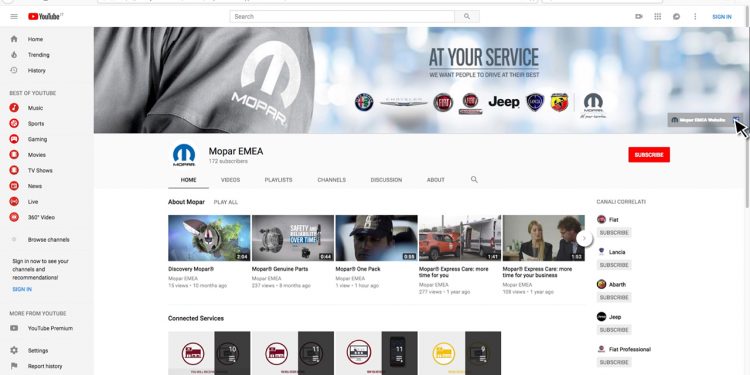Open the About Mopar section title
The image size is (750, 375).
click(x=186, y=202)
